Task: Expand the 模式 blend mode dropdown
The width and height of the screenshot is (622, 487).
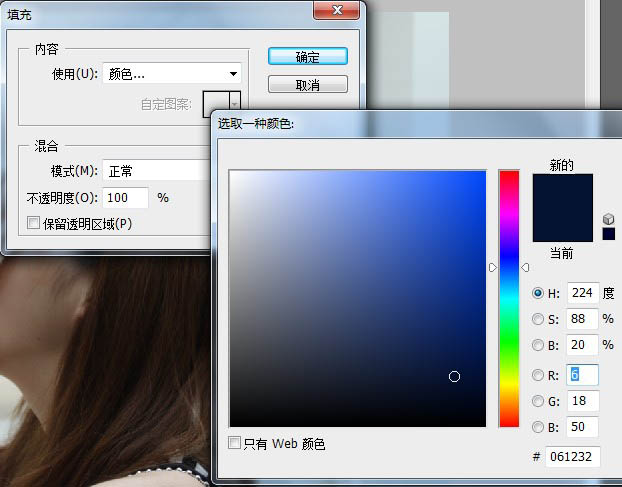Action: [157, 171]
